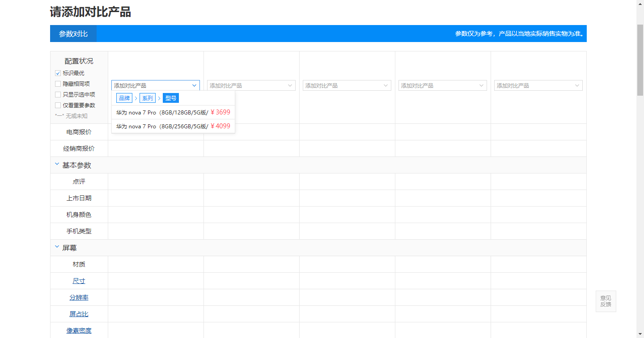The height and width of the screenshot is (338, 644).
Task: Click the 点评 row label
Action: point(79,182)
